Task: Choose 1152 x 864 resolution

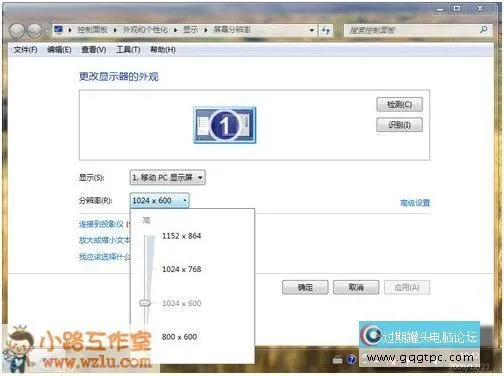Action: tap(181, 236)
